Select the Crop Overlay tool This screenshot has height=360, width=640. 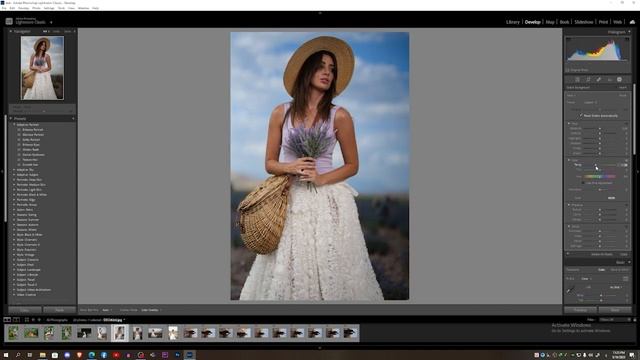pyautogui.click(x=588, y=80)
